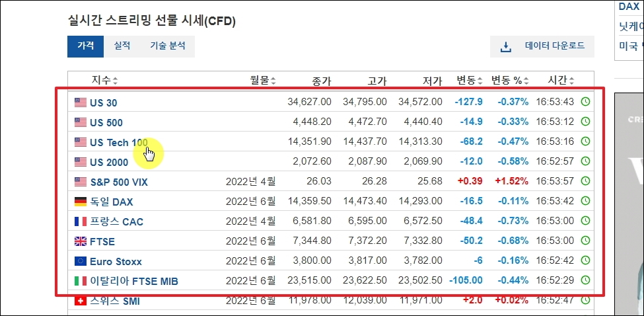Click the UK flag beside FTSE
Screen dimensions: 644x316
pyautogui.click(x=81, y=241)
